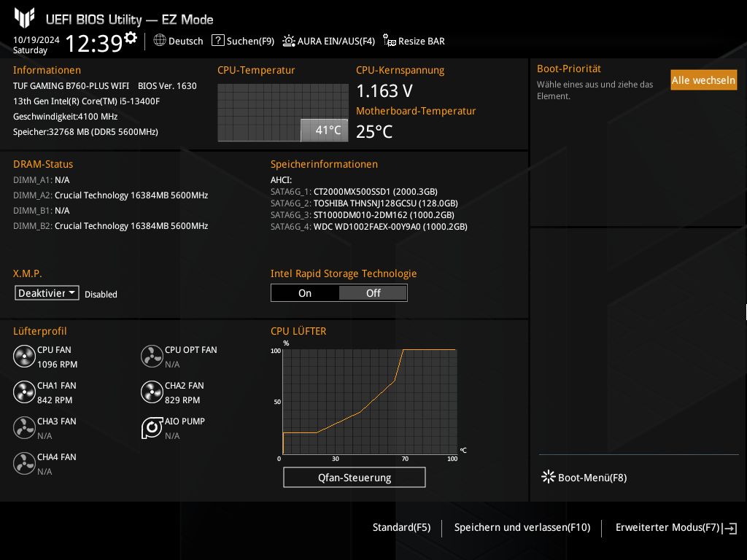Select the CPU OPT FAN icon
The width and height of the screenshot is (747, 560).
(152, 356)
